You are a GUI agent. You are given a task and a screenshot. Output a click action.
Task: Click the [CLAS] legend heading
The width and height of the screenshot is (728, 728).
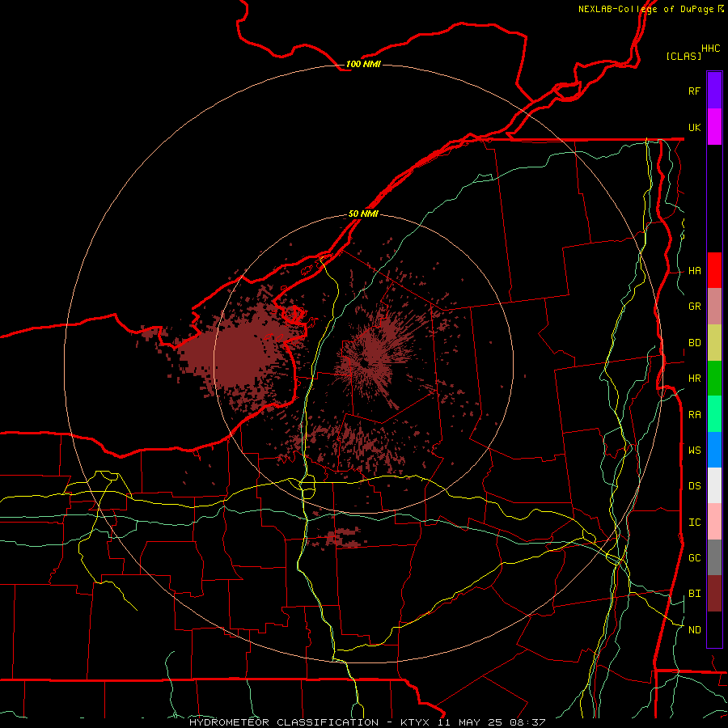684,56
